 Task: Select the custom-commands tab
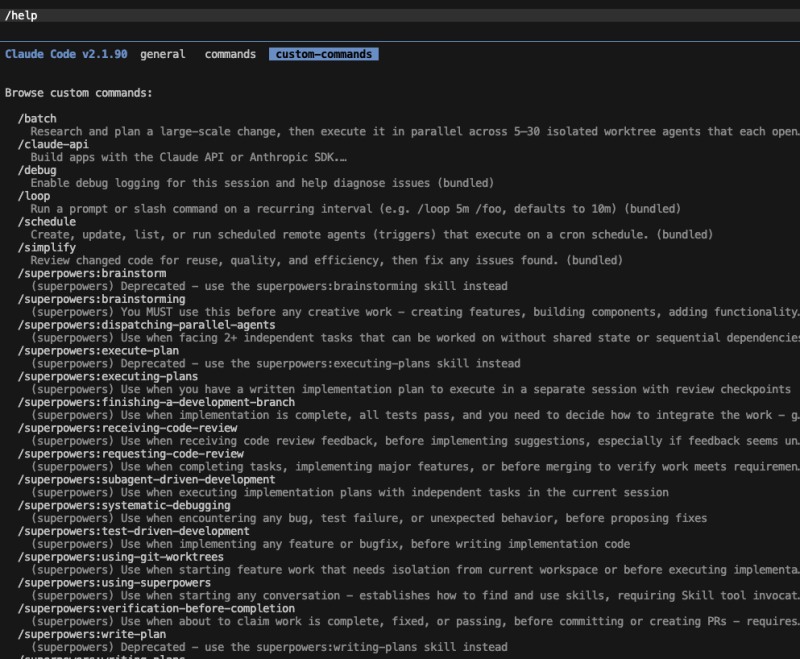coord(323,54)
